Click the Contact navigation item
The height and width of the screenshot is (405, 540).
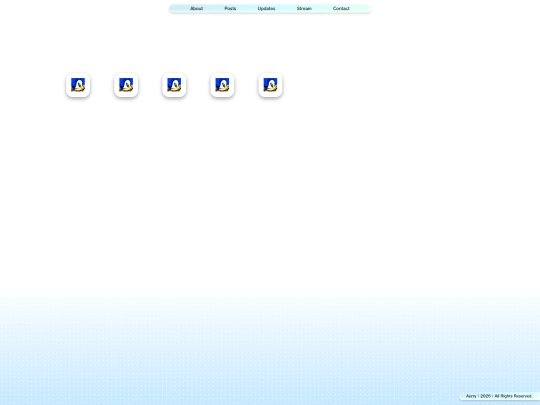tap(341, 8)
